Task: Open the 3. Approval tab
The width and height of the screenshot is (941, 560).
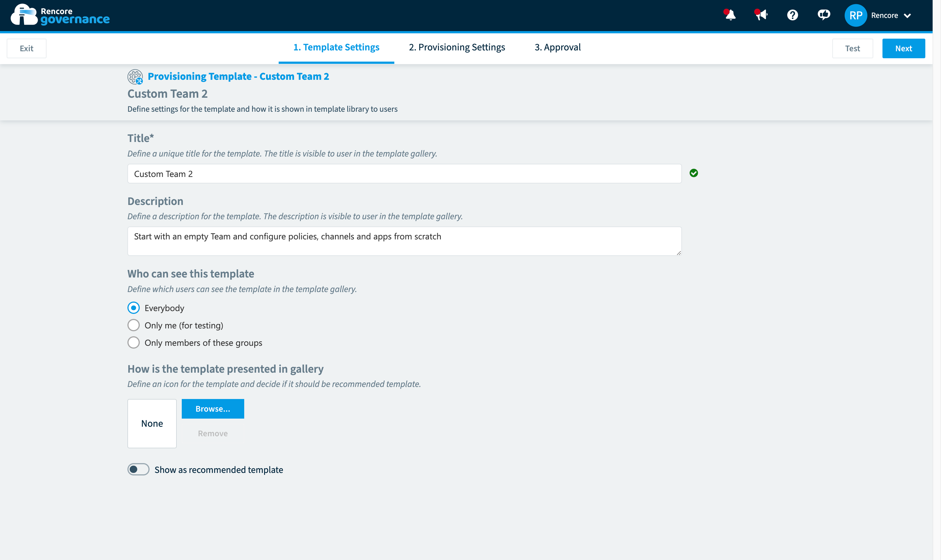Action: pyautogui.click(x=558, y=47)
